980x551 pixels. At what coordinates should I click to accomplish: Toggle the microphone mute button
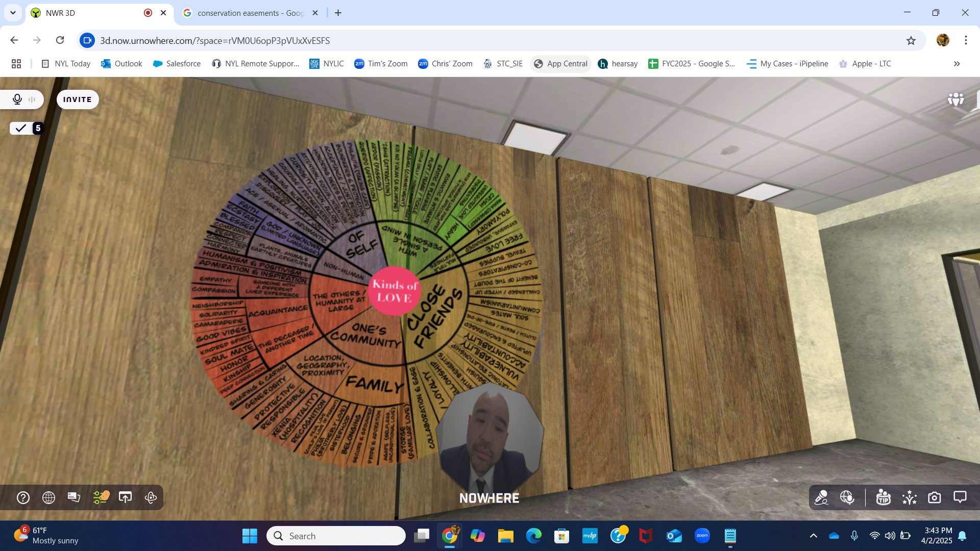(x=17, y=99)
